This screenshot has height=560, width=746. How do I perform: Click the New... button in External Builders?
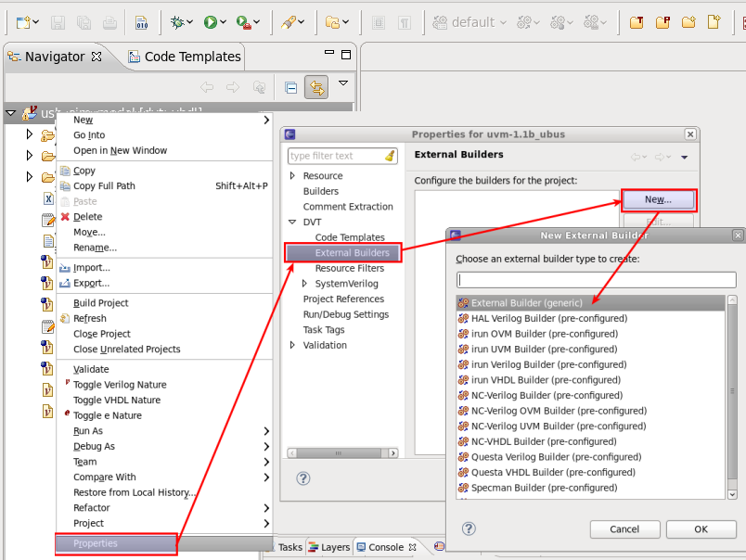pos(657,199)
